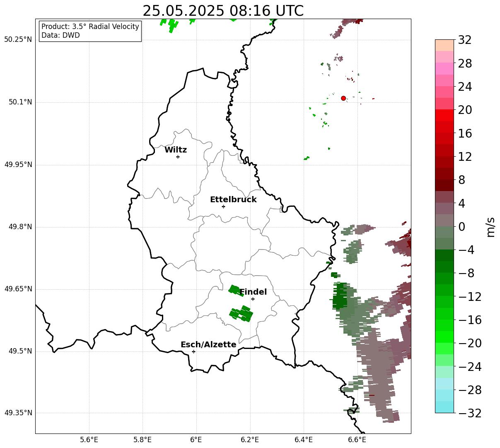Click the 6°E longitude label

196,440
